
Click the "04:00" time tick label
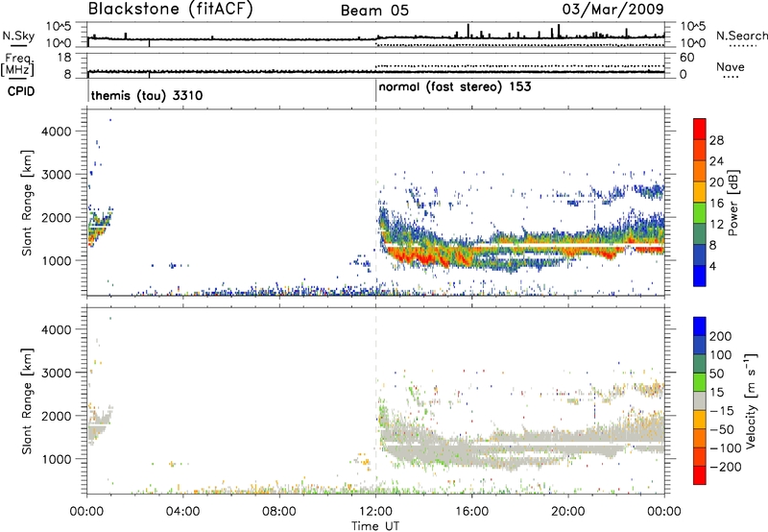(x=182, y=512)
